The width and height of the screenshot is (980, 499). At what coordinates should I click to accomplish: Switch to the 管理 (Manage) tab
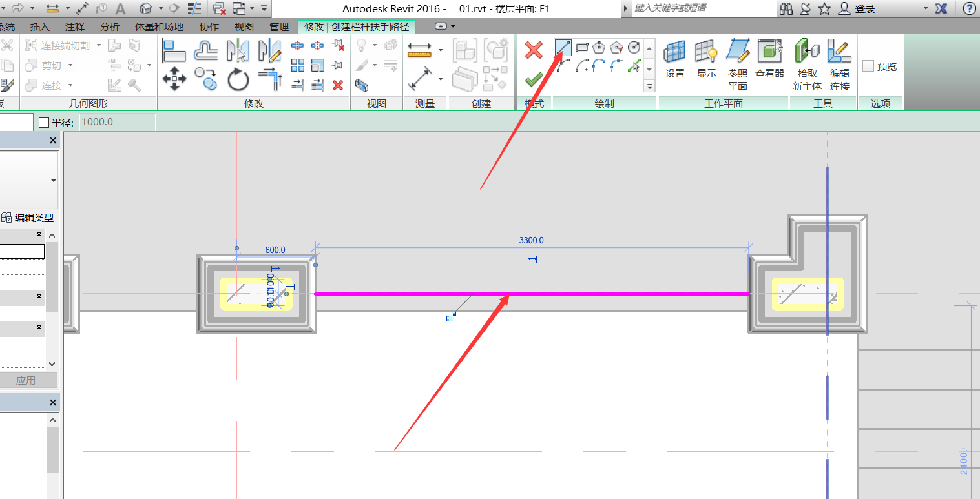pos(278,27)
